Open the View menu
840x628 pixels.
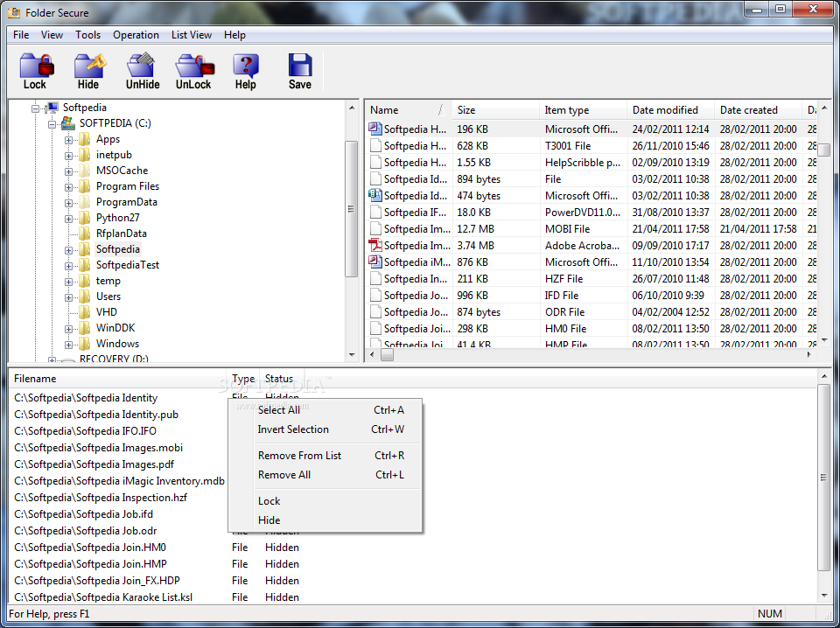pyautogui.click(x=52, y=35)
